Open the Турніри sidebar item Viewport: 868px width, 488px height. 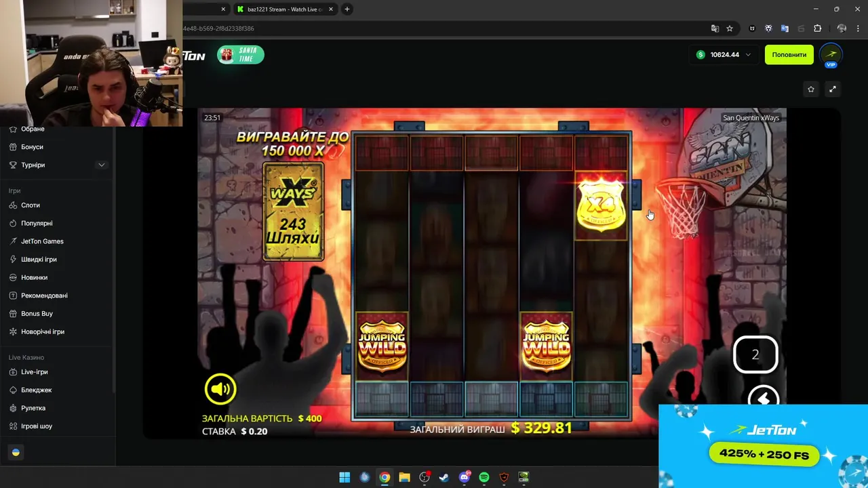tap(33, 165)
